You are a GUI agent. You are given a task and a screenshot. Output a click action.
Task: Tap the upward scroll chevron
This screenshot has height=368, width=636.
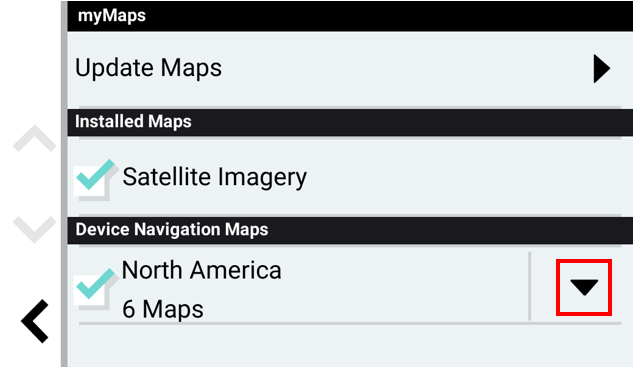pyautogui.click(x=34, y=138)
